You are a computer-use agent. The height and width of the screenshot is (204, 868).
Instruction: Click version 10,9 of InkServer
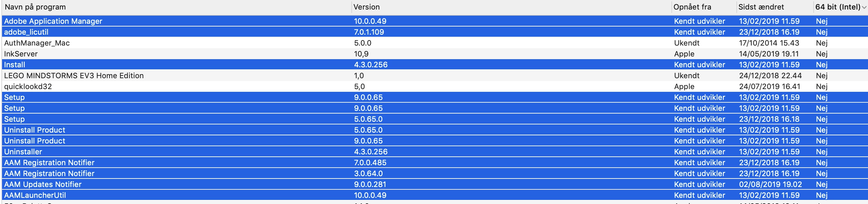pos(361,54)
